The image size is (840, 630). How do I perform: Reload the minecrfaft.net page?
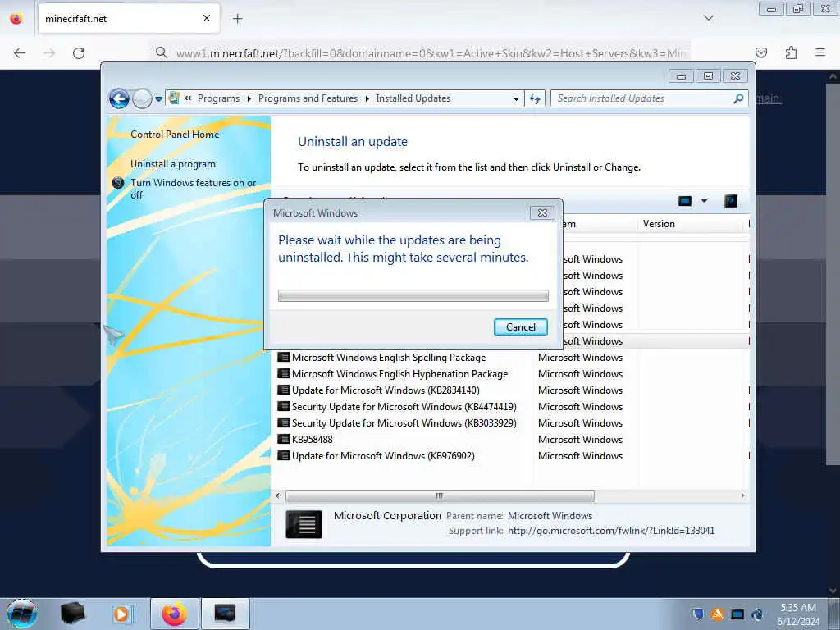79,53
